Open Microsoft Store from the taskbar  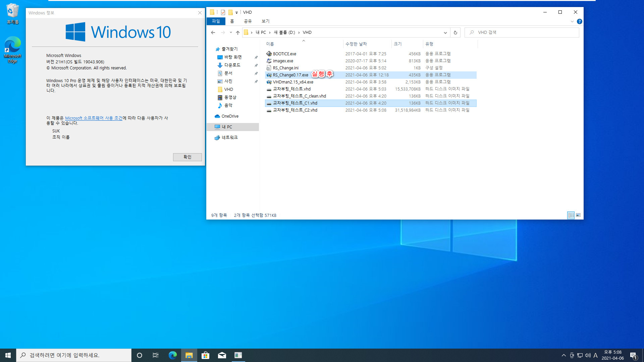pos(205,355)
